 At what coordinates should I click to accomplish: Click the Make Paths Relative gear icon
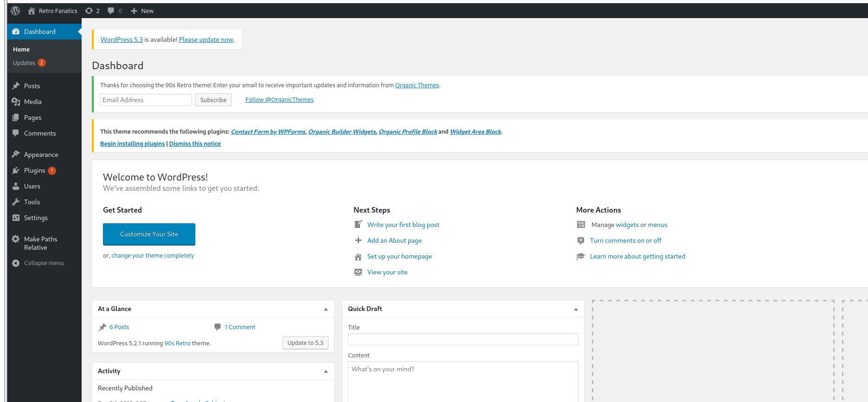pos(16,239)
